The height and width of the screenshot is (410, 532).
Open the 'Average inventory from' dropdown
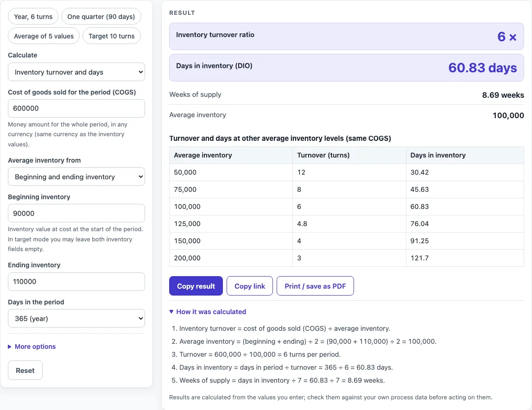[x=76, y=177]
